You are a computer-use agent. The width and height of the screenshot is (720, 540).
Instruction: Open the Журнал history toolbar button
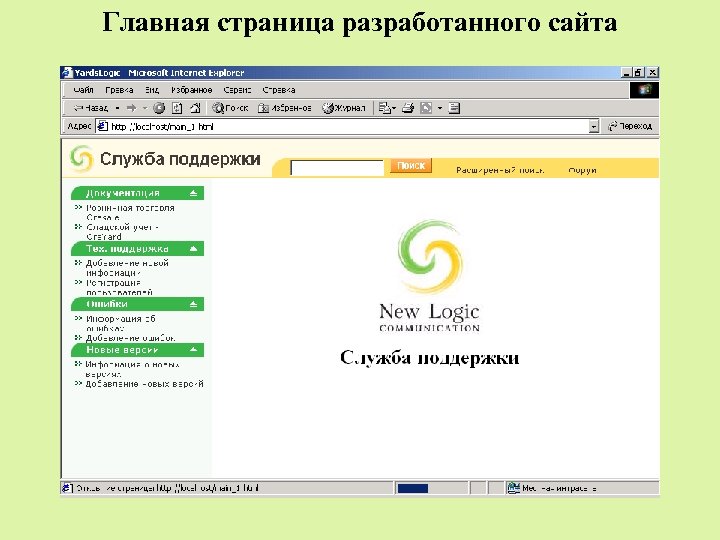pos(343,108)
